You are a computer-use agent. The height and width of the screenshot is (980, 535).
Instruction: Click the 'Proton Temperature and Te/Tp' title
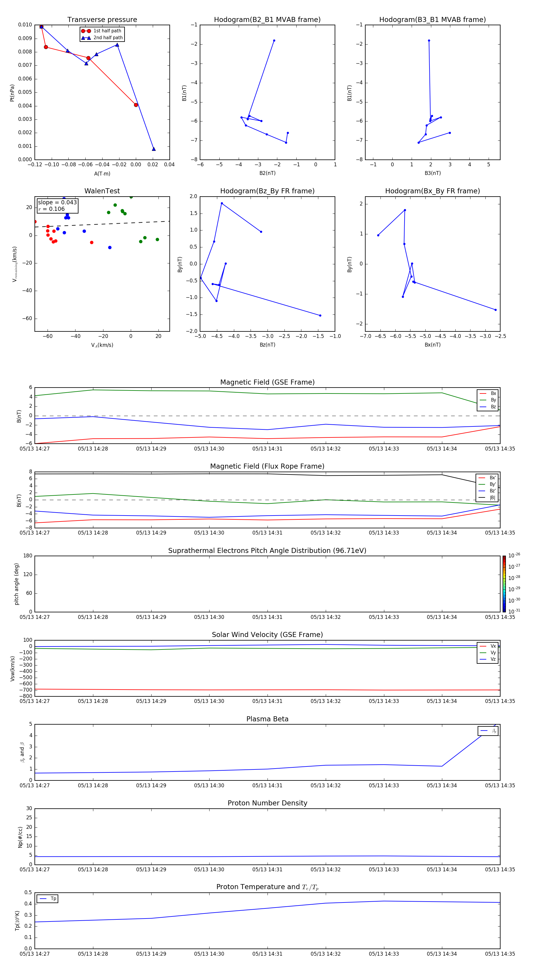click(267, 887)
